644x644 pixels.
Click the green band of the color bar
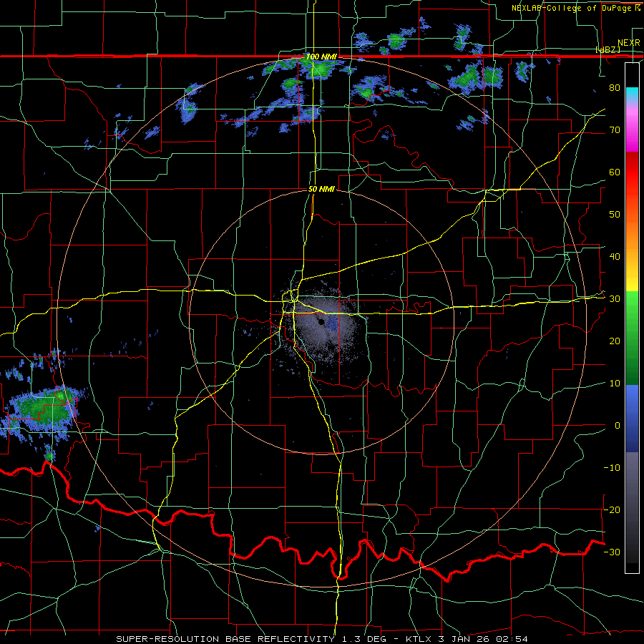(x=632, y=338)
